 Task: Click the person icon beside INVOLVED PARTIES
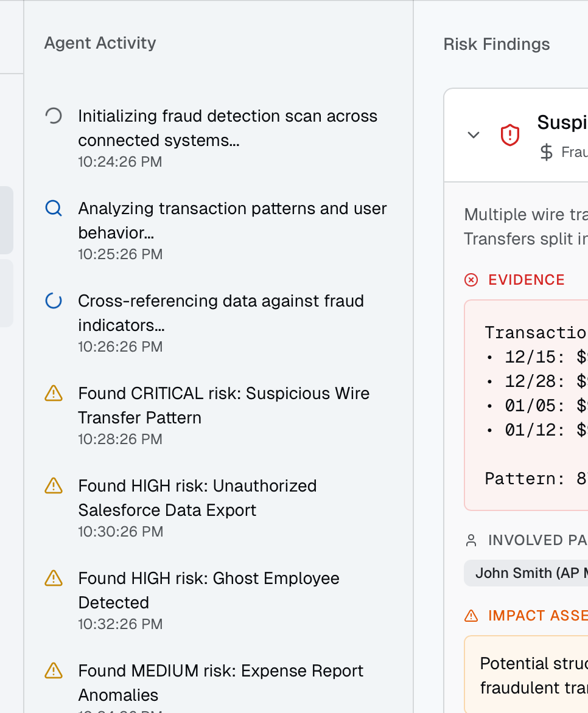point(471,539)
